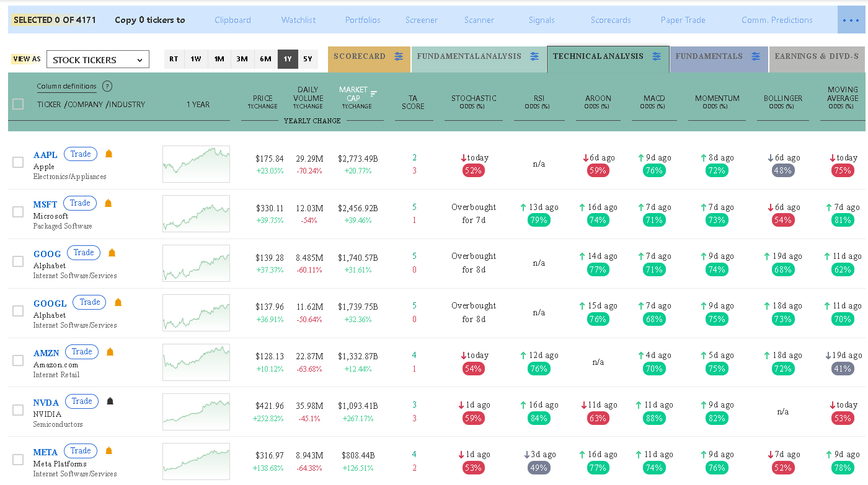Screen dimensions: 868x485
Task: Click the Market Cap sort icon
Action: pos(373,94)
